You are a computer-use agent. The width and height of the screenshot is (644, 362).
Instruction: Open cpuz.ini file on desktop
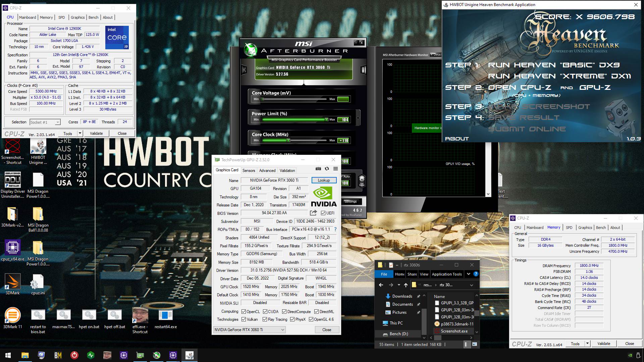pos(38,284)
